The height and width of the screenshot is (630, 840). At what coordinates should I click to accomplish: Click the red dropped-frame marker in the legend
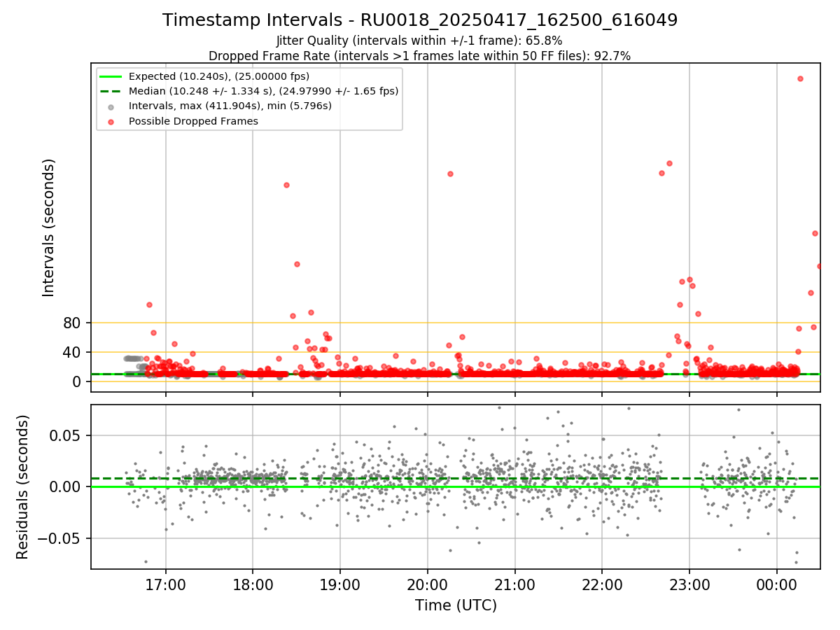[112, 121]
